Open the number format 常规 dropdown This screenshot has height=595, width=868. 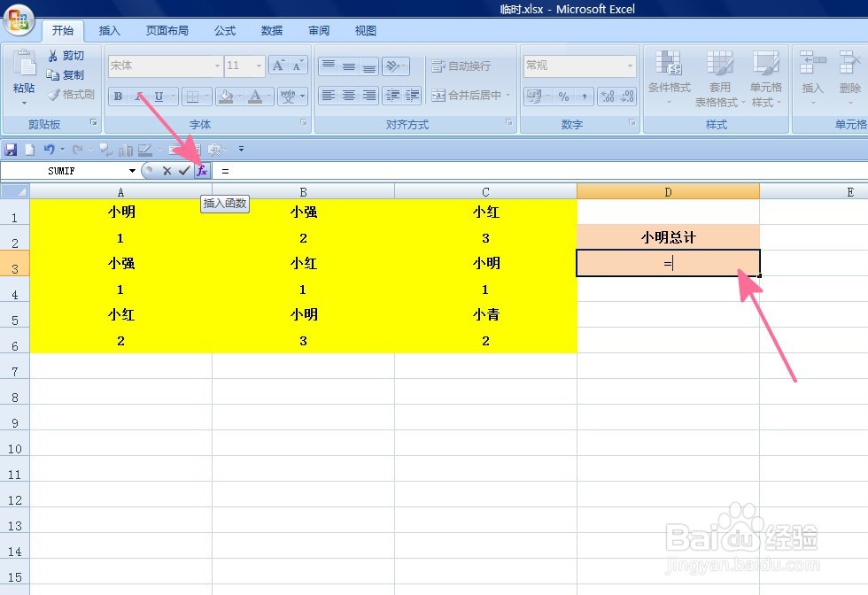point(630,66)
